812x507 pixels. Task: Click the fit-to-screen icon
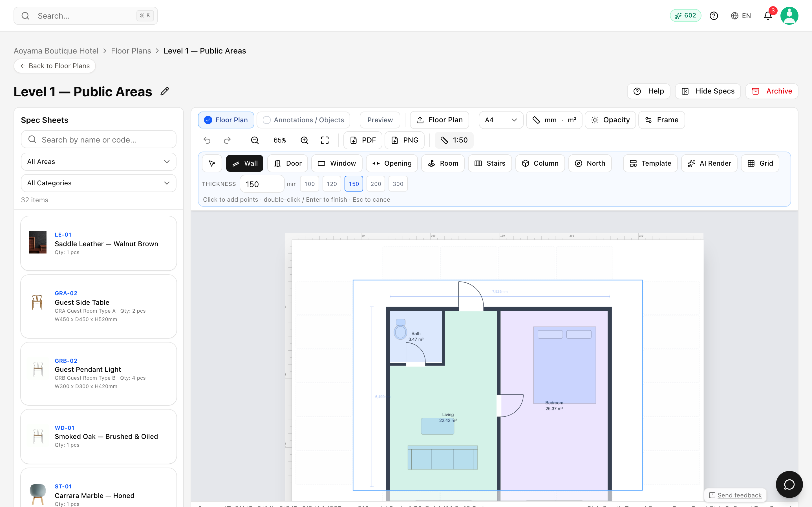click(325, 140)
